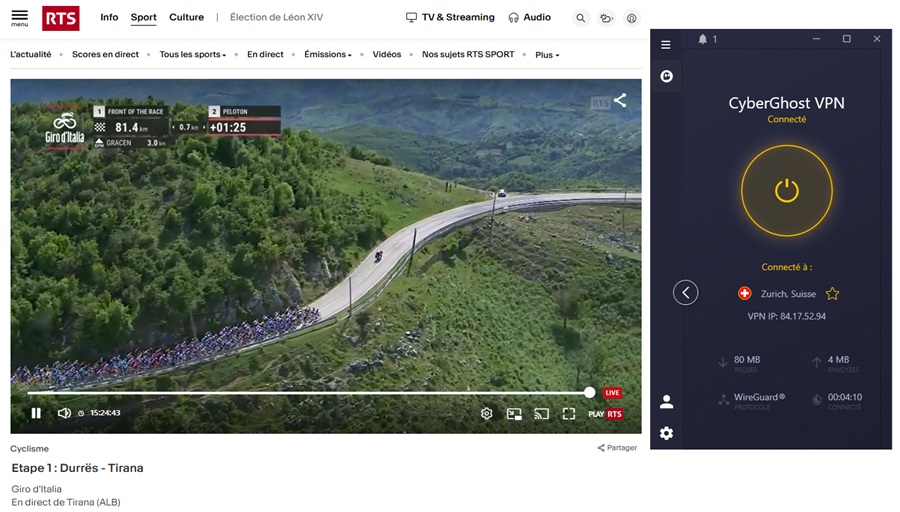The width and height of the screenshot is (900, 512).
Task: Enable picture-in-picture mode on video
Action: coord(514,413)
